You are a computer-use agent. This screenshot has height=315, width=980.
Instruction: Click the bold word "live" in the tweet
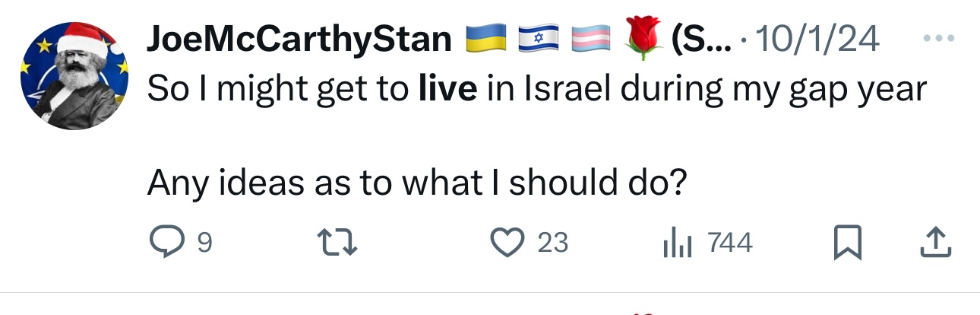click(x=448, y=90)
